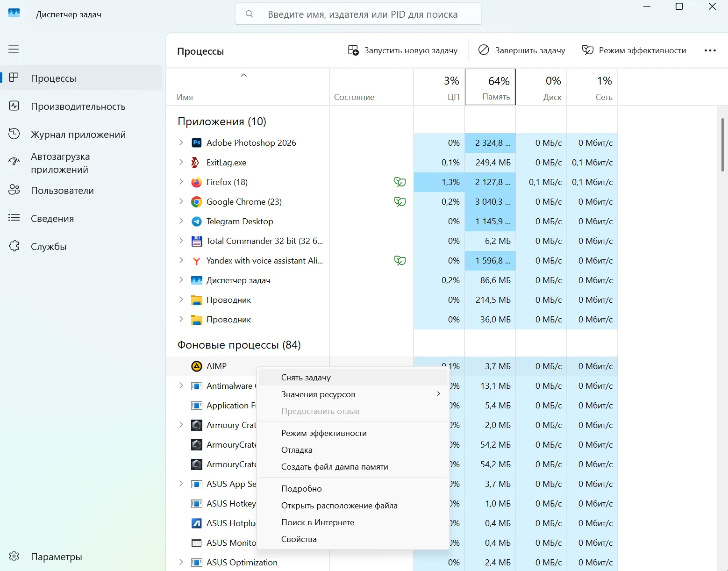The width and height of the screenshot is (728, 571).
Task: Click the ExitLag.exe process icon
Action: (195, 163)
